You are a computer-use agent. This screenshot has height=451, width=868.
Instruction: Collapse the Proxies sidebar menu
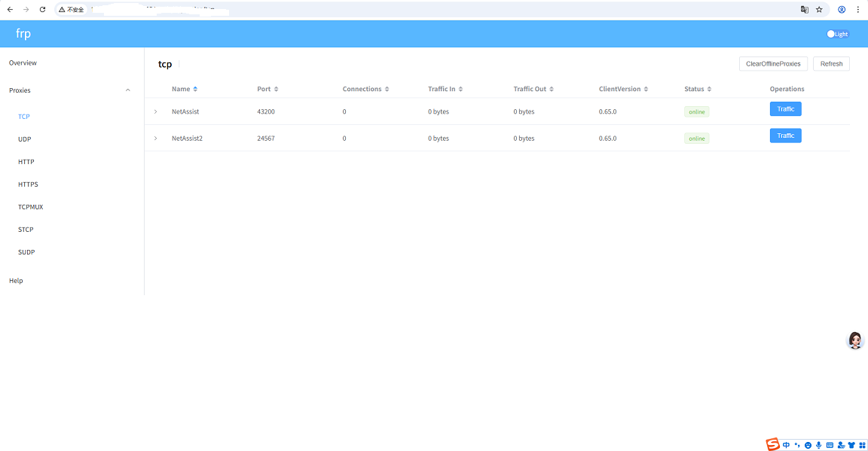[127, 90]
